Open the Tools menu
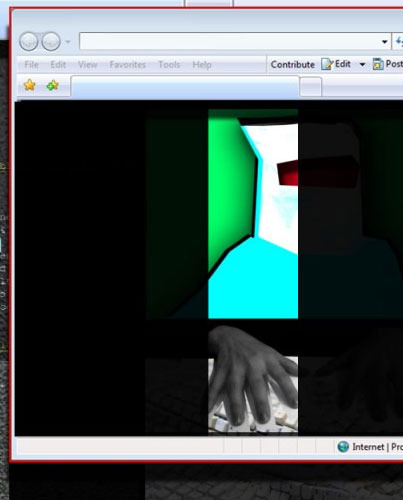This screenshot has height=500, width=403. click(x=169, y=64)
